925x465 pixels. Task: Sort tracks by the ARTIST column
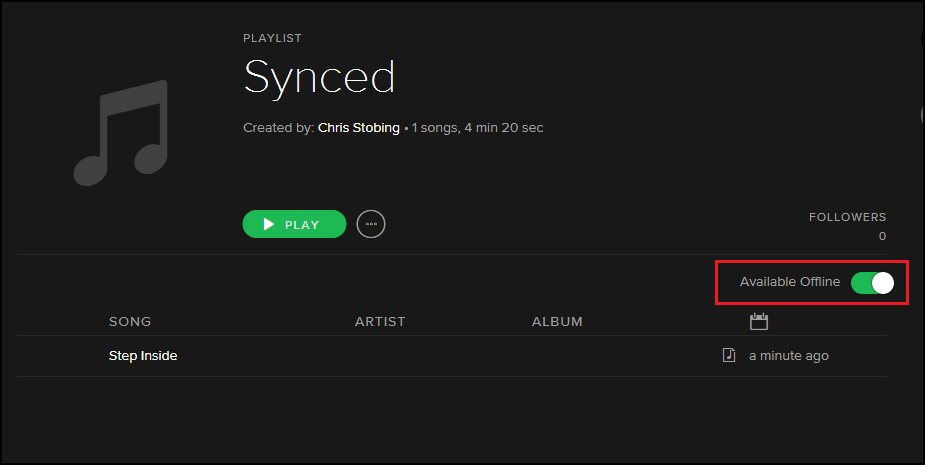tap(380, 322)
